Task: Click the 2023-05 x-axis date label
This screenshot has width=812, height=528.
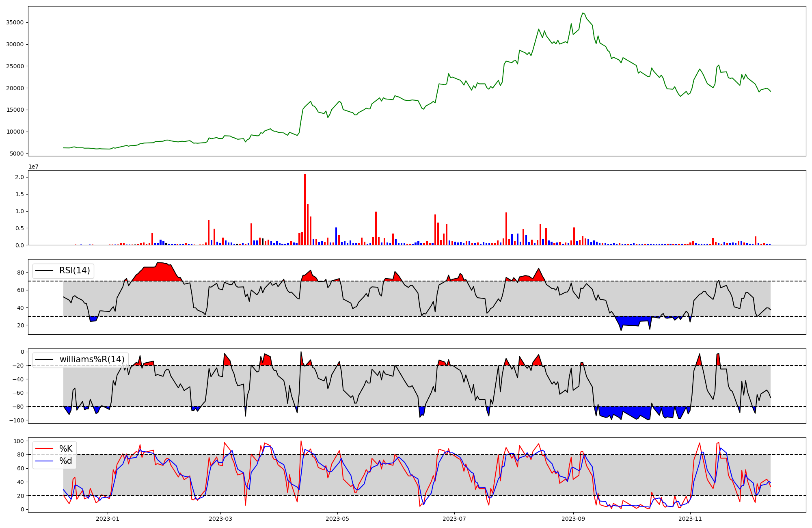Action: pos(337,519)
